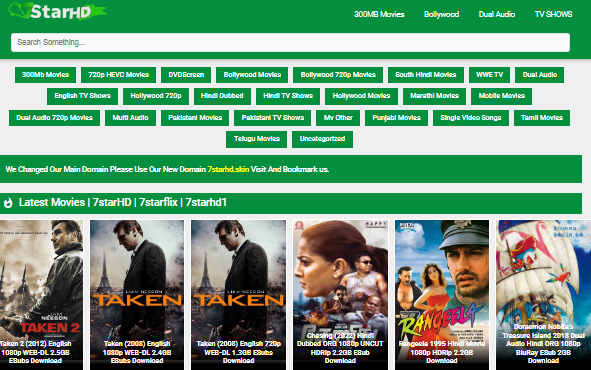Open Taken (2008) English 720p download link
The image size is (591, 370).
[x=238, y=352]
